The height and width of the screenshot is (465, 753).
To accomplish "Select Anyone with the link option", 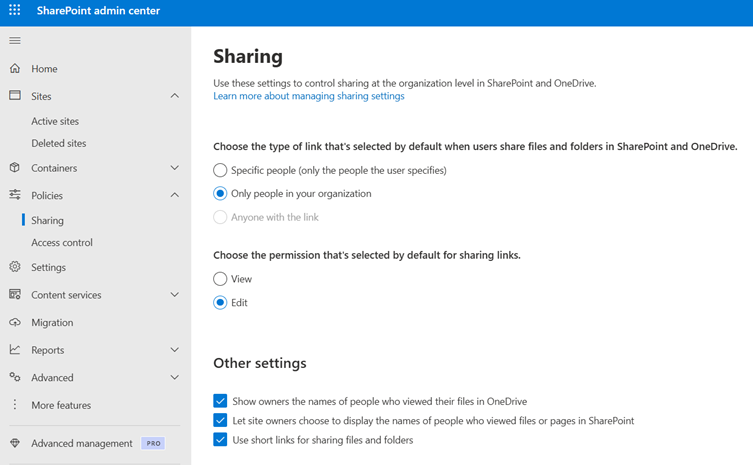I will tap(220, 217).
